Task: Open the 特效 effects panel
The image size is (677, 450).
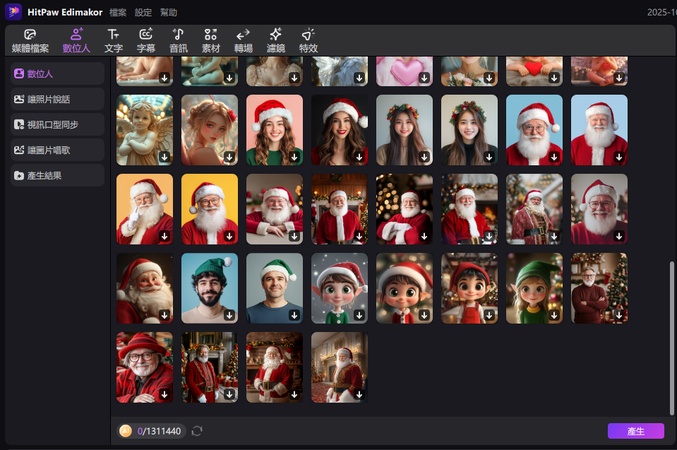Action: point(308,40)
